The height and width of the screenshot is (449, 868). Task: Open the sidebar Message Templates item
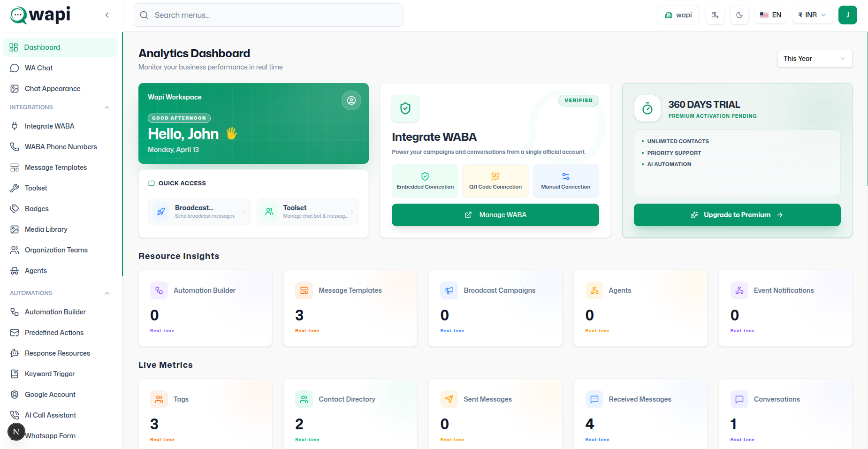pyautogui.click(x=60, y=167)
